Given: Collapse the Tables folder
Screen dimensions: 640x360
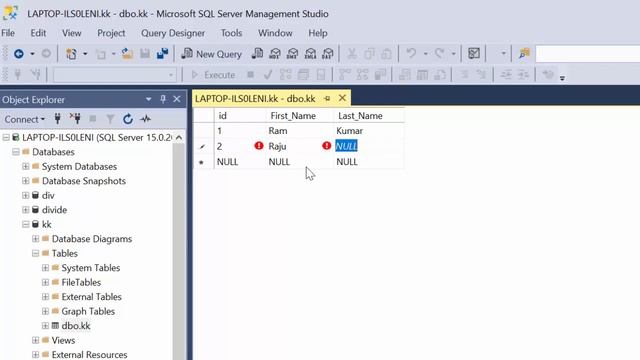Looking at the screenshot, I should [x=36, y=253].
